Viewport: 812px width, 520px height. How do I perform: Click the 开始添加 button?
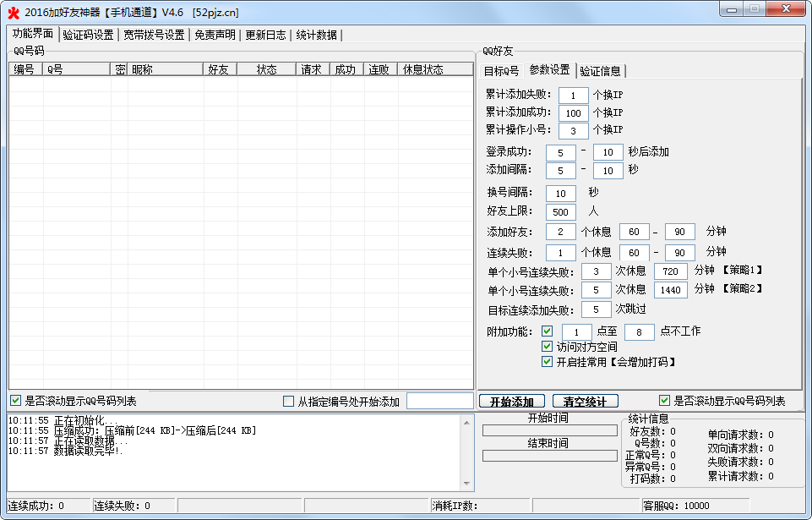click(512, 401)
